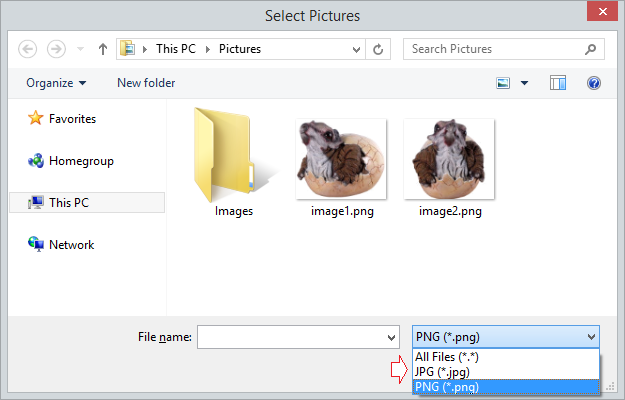
Task: Click the search magnifier icon
Action: pyautogui.click(x=590, y=49)
